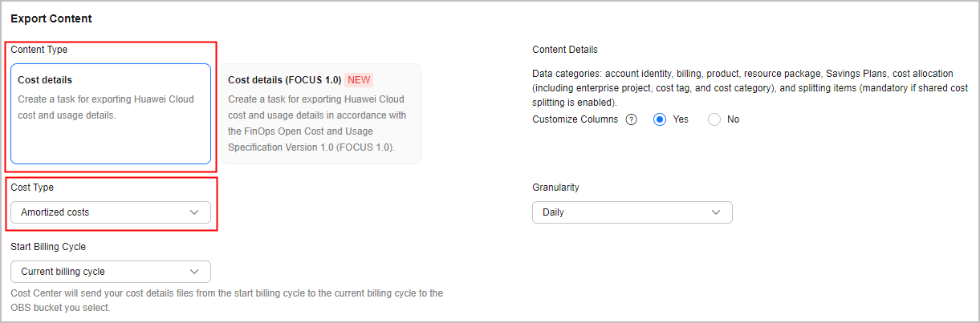This screenshot has width=980, height=323.
Task: Expand the Daily granularity dropdown
Action: coord(632,212)
